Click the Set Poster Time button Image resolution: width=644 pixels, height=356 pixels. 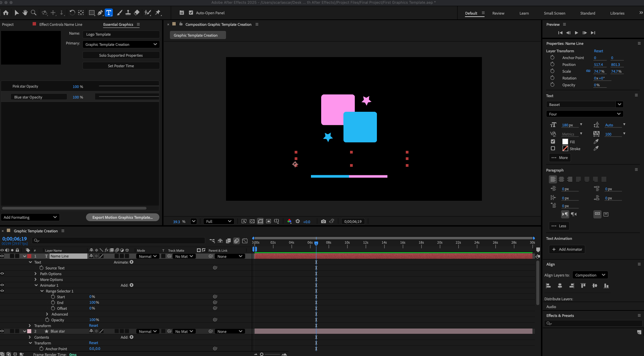click(121, 66)
